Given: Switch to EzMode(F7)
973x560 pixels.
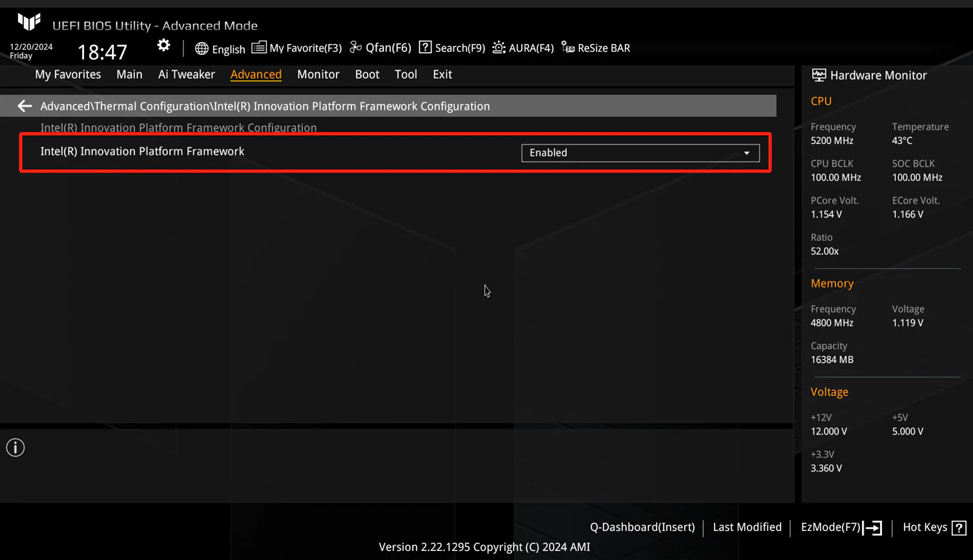Looking at the screenshot, I should [x=841, y=528].
